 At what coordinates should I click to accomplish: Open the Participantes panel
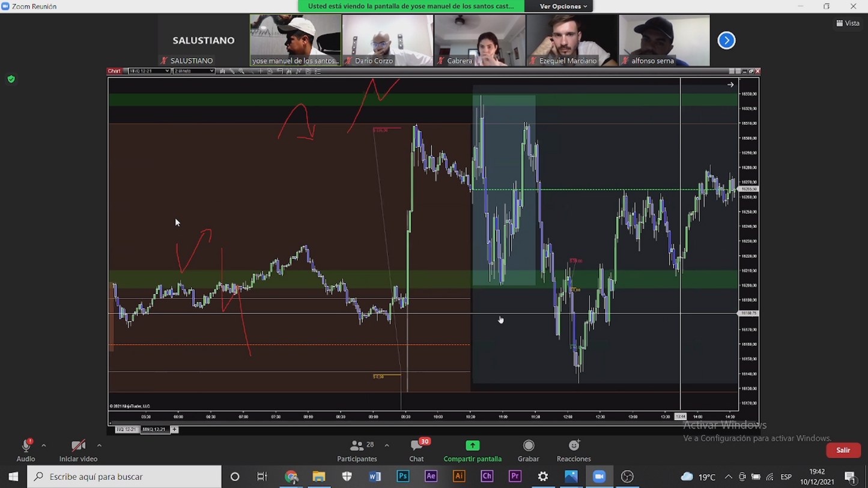pyautogui.click(x=357, y=446)
